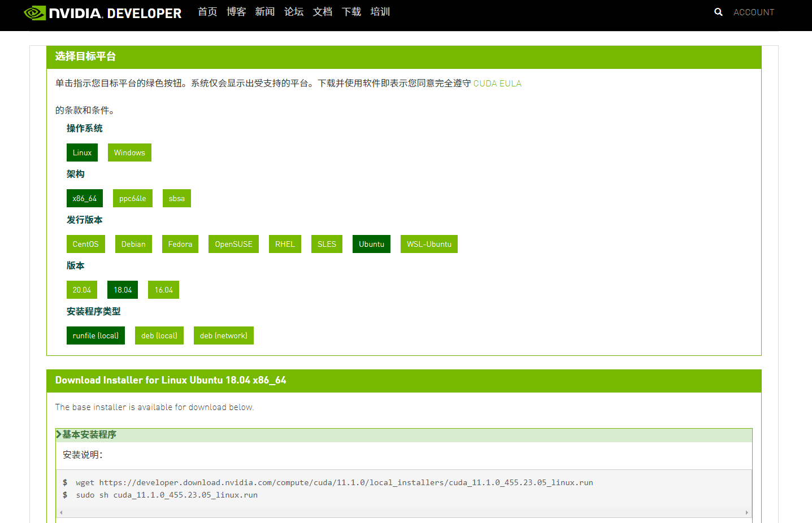Select the 20.04 version option
Image resolution: width=812 pixels, height=523 pixels.
(82, 290)
